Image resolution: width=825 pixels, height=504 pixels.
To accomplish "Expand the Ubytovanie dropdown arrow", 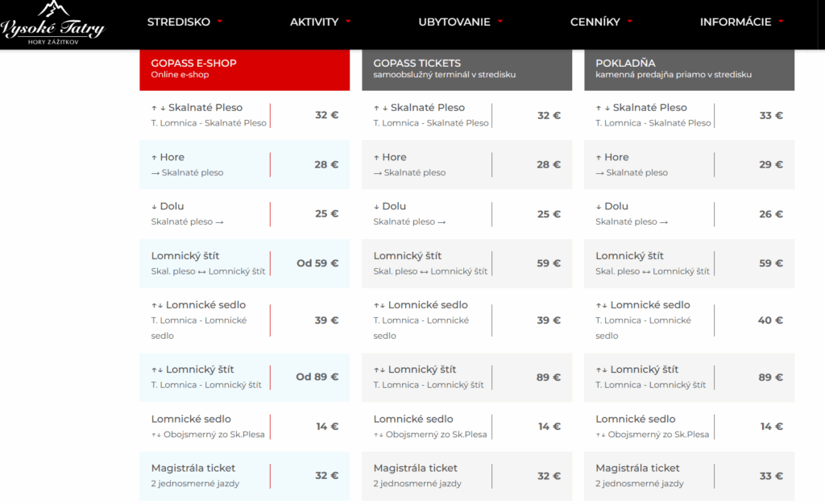I will [500, 22].
